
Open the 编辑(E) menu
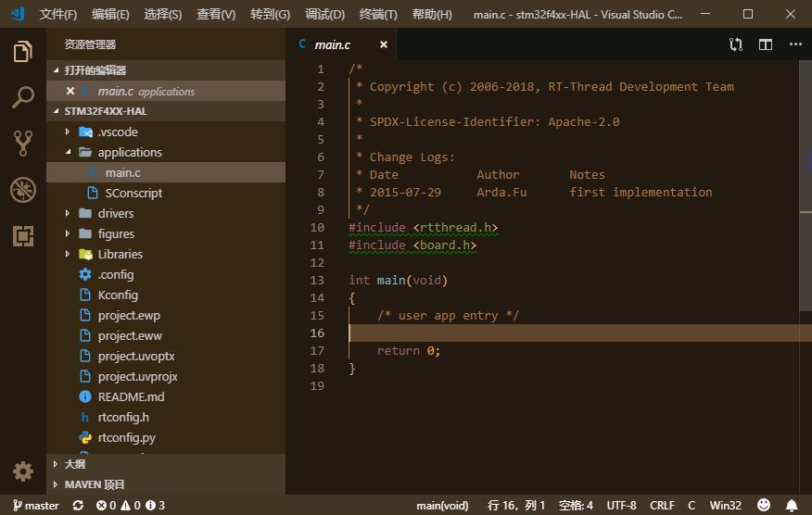click(x=110, y=15)
